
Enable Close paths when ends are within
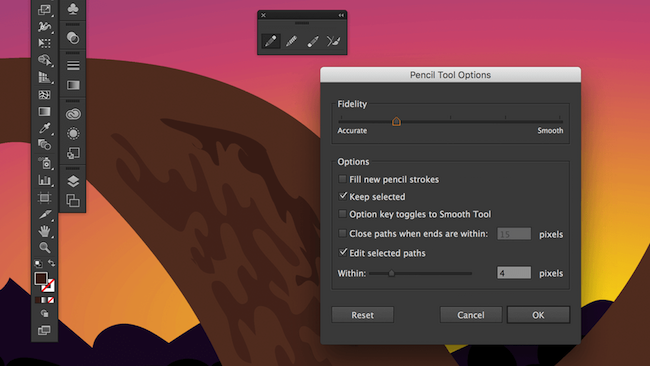coord(342,233)
